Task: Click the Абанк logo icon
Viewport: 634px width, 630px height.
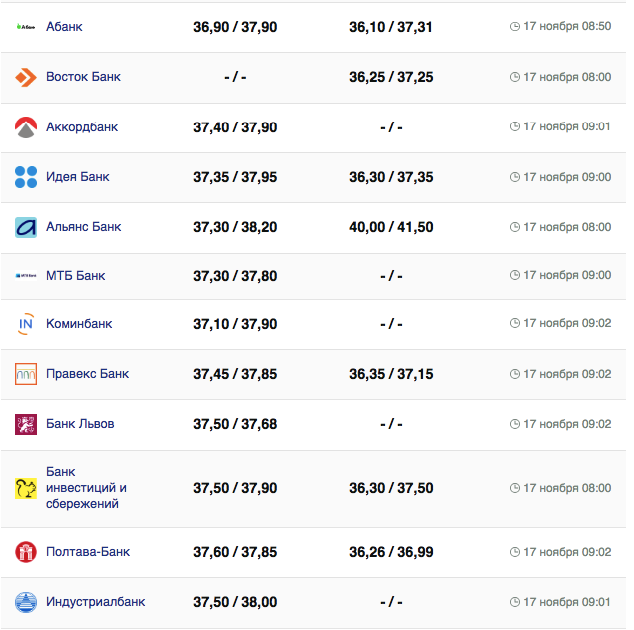Action: click(26, 27)
